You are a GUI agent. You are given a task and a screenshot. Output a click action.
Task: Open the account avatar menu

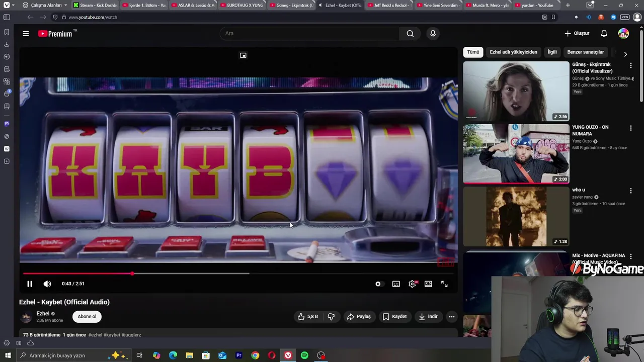click(623, 34)
